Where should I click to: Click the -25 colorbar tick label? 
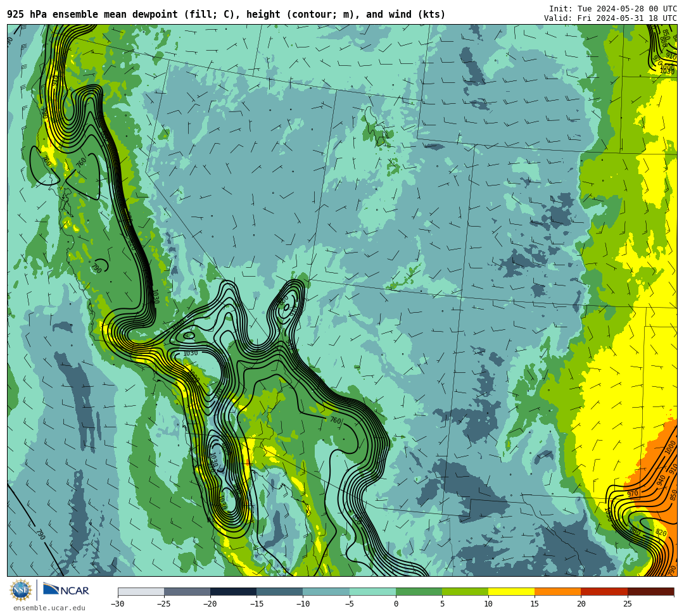coord(164,604)
